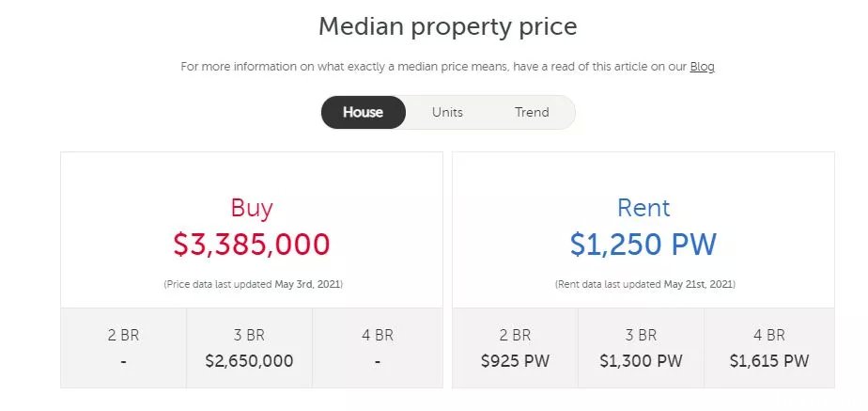Viewport: 868px width, 411px height.
Task: Select the 4 BR buy price cell
Action: pyautogui.click(x=378, y=348)
